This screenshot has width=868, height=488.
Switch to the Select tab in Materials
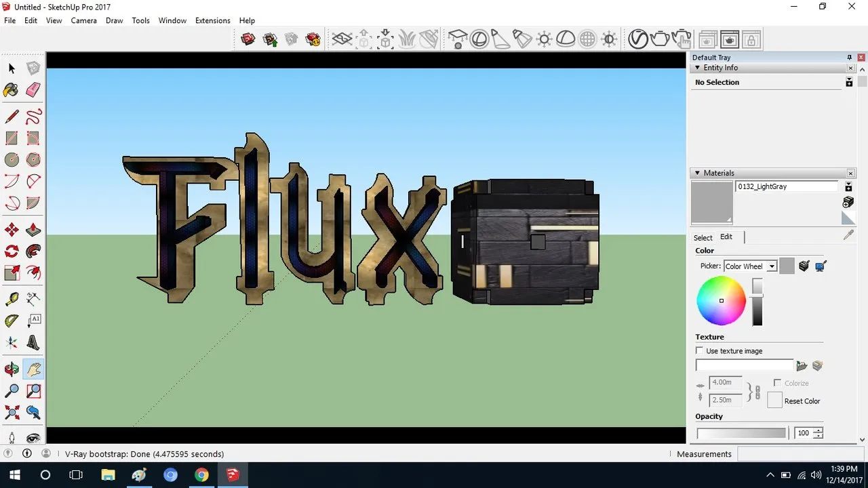coord(703,237)
